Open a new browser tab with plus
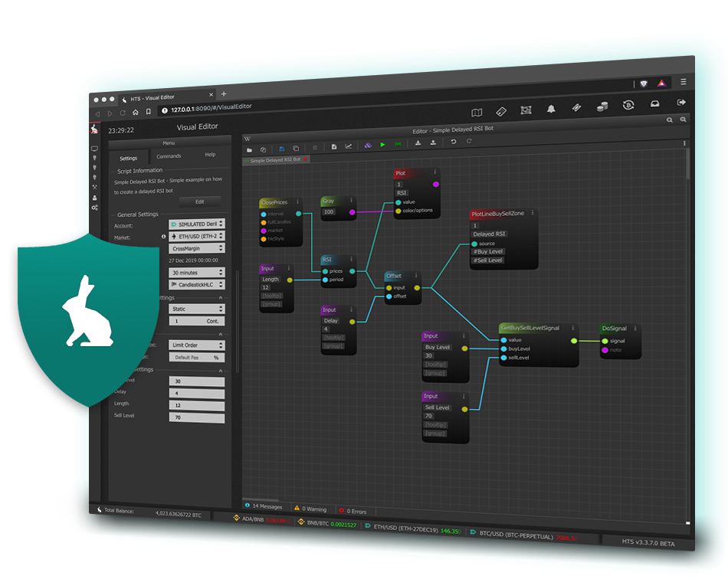The width and height of the screenshot is (728, 579). click(224, 93)
